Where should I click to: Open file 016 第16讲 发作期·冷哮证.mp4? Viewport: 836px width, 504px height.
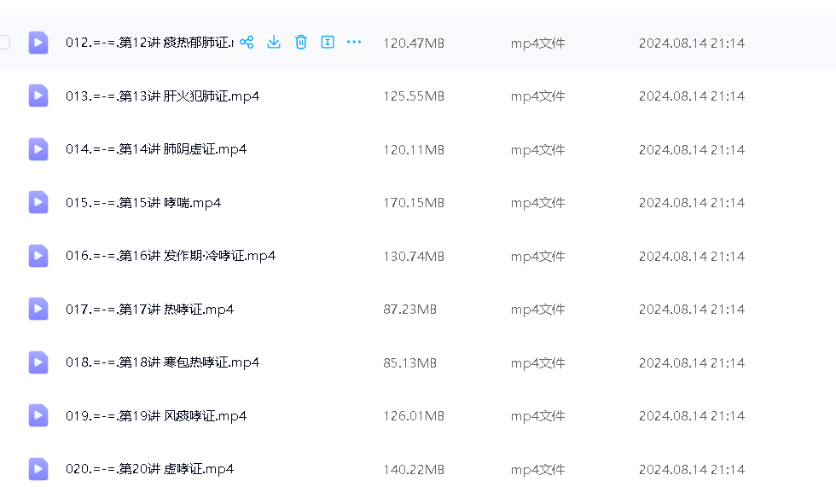(171, 256)
